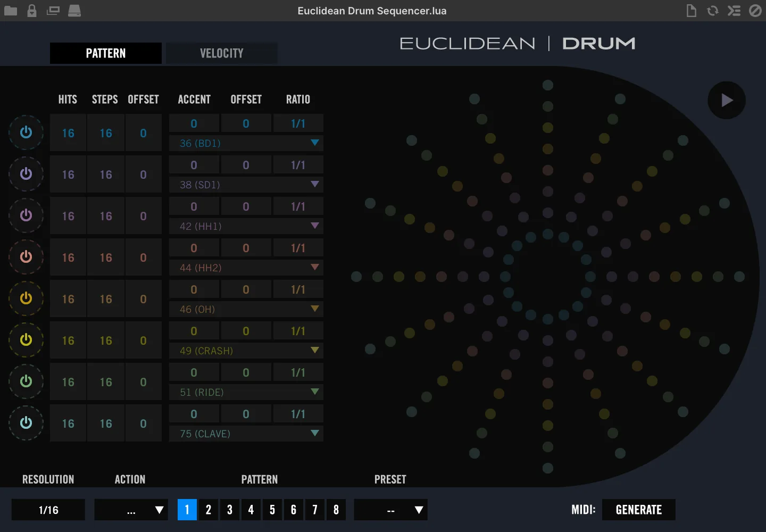Screen dimensions: 766x532
Task: Click the reload arrows icon at top right
Action: coord(713,11)
